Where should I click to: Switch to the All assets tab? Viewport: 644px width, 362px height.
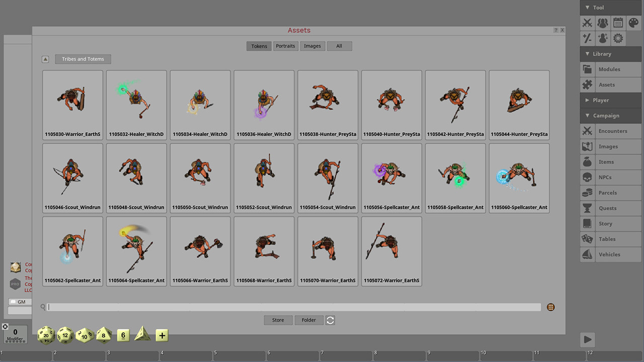[x=339, y=46]
